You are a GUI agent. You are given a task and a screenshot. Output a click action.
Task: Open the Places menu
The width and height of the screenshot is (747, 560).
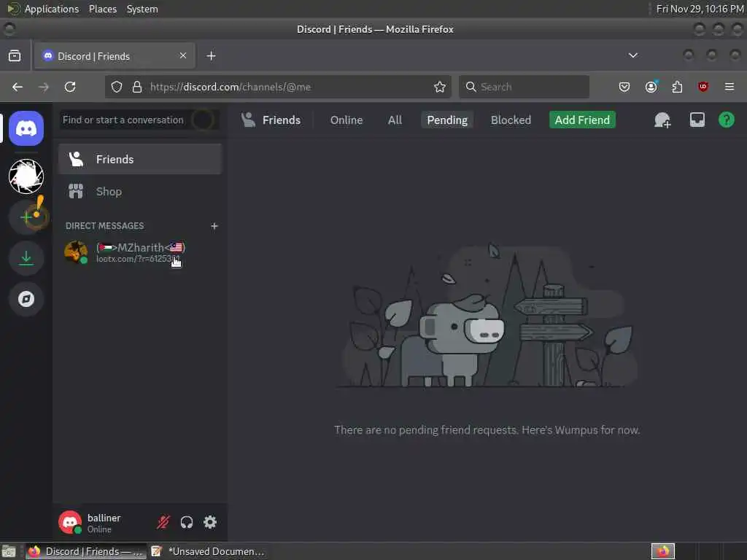[x=102, y=9]
